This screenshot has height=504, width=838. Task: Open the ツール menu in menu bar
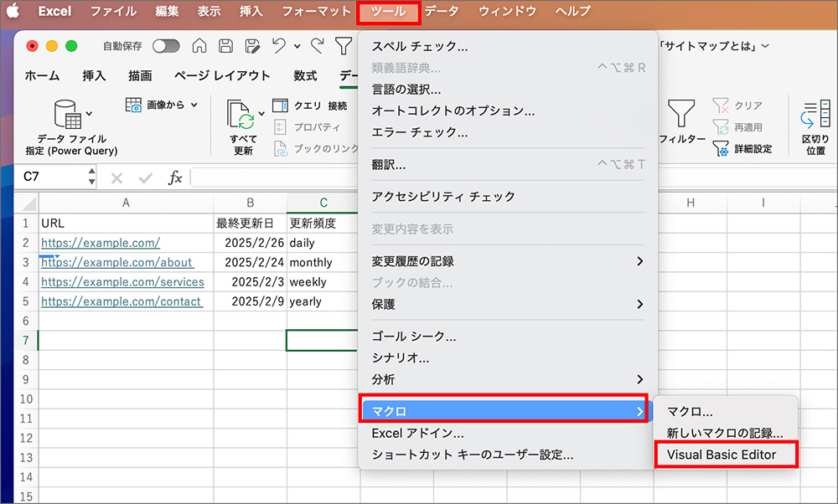pos(389,11)
